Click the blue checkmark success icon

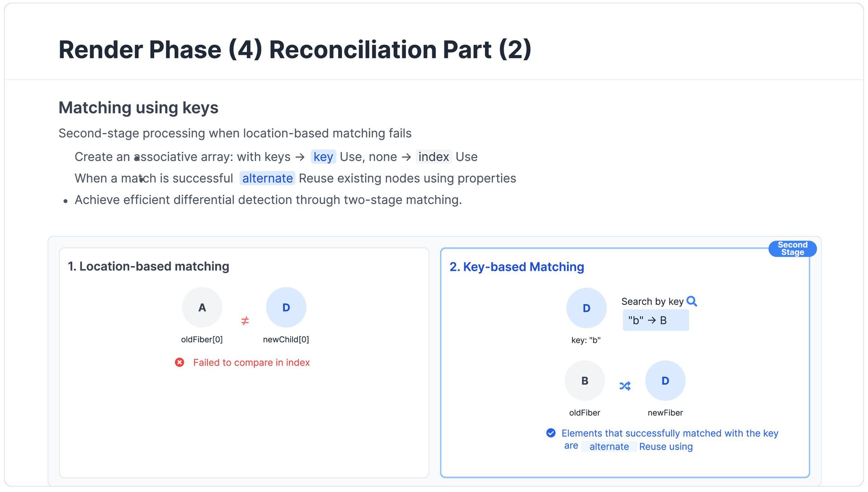pos(551,433)
